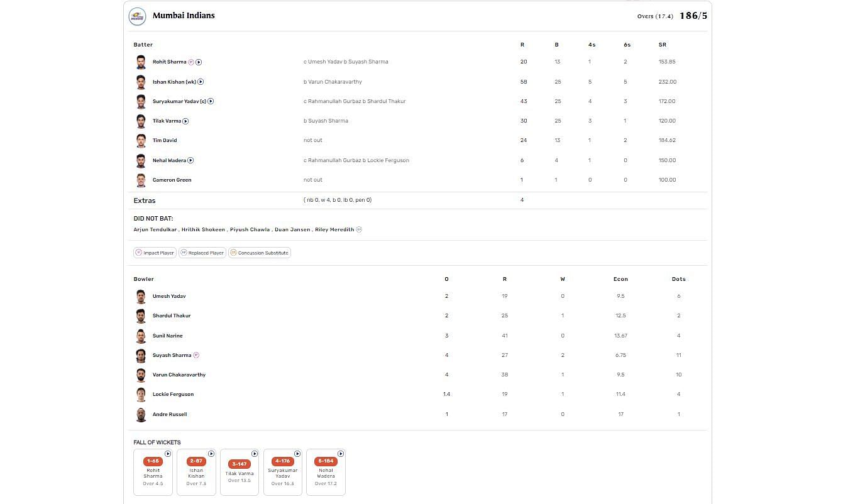
Task: Open Nehal Wadera's avatar photo
Action: click(141, 160)
